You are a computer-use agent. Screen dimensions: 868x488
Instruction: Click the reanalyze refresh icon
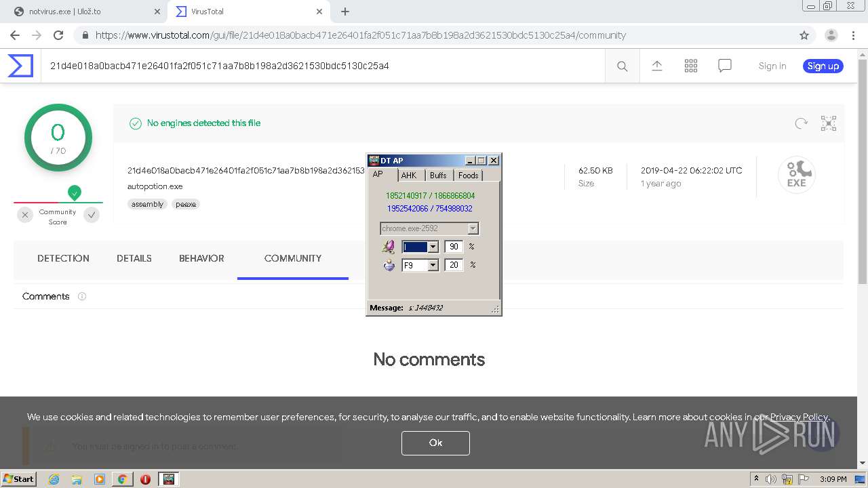point(802,123)
